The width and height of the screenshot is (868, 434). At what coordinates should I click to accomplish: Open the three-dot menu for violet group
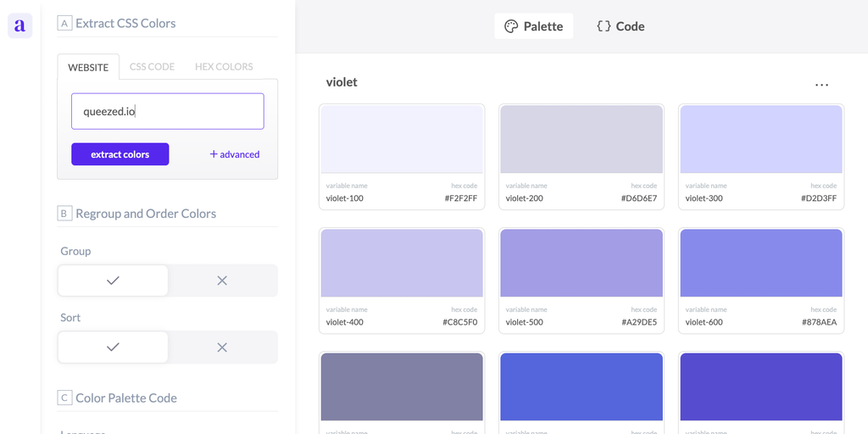pos(821,85)
